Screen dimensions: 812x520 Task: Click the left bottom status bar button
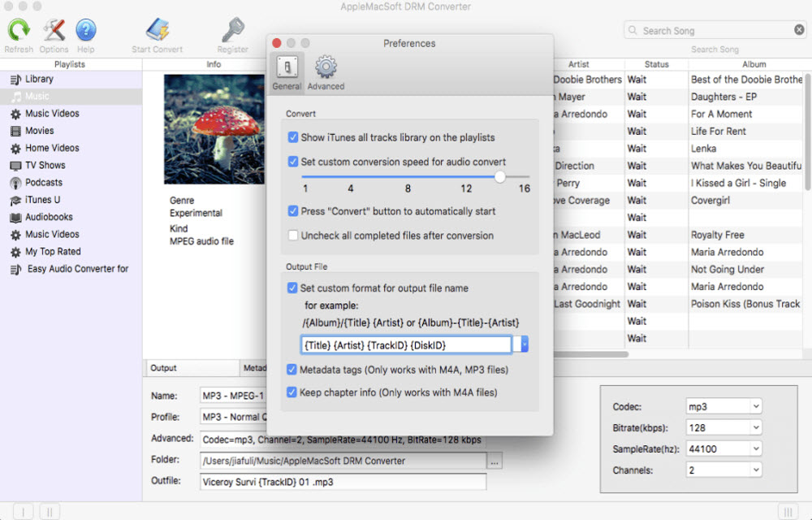click(x=23, y=512)
